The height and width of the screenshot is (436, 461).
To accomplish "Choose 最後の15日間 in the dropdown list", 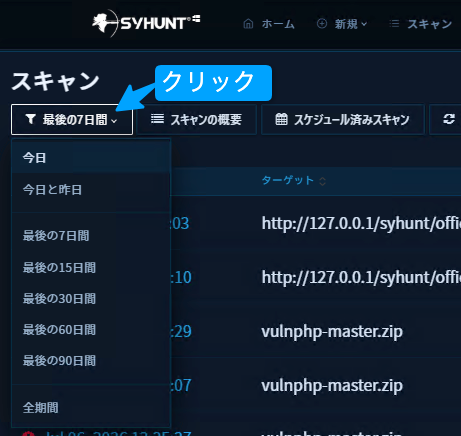I will [x=91, y=267].
